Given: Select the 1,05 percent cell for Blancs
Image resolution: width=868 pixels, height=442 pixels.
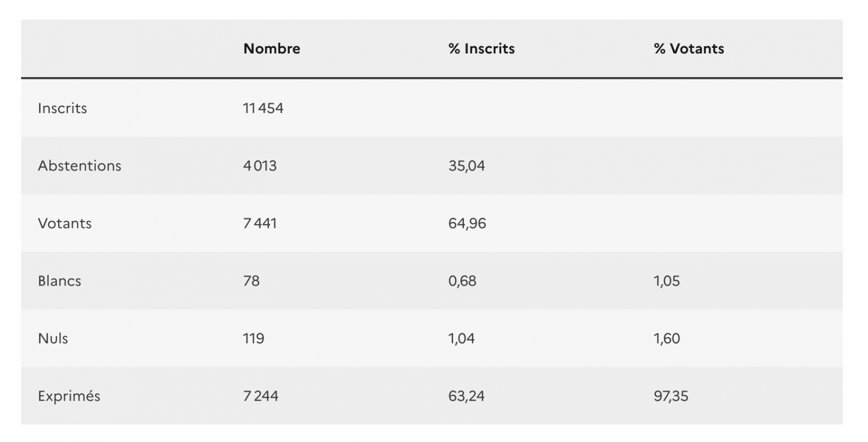Looking at the screenshot, I should [667, 281].
